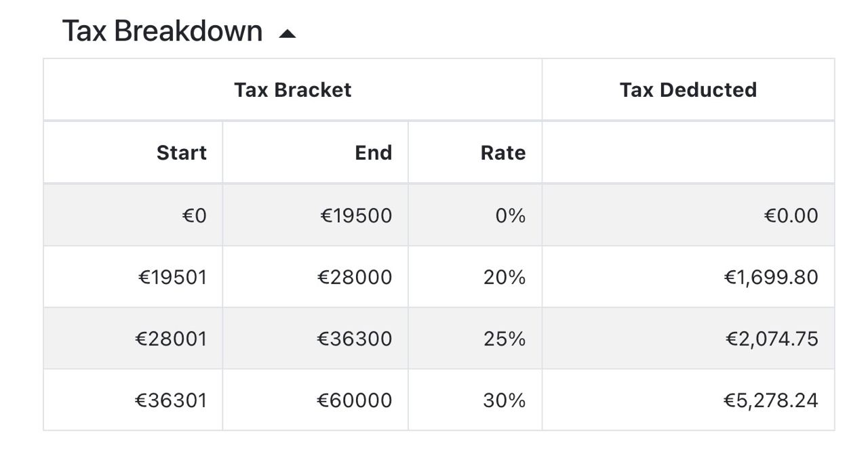The width and height of the screenshot is (868, 460).
Task: Select the €36300 end cell
Action: 354,339
